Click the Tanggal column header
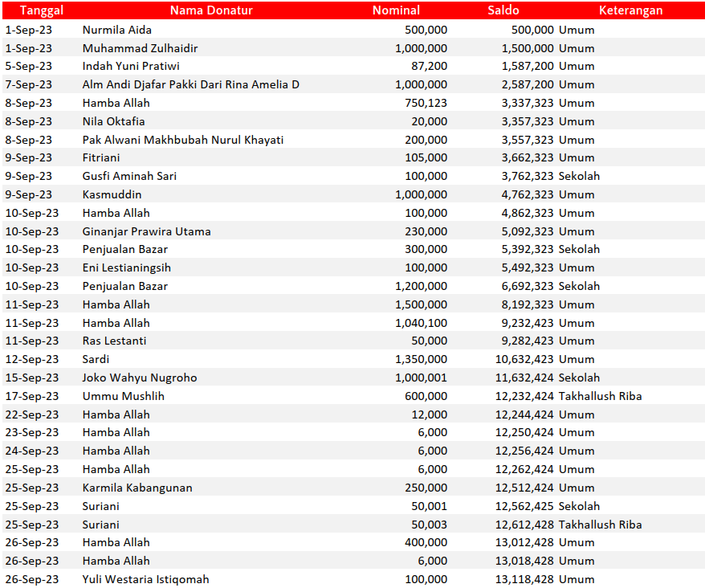This screenshot has width=705, height=588. (41, 10)
